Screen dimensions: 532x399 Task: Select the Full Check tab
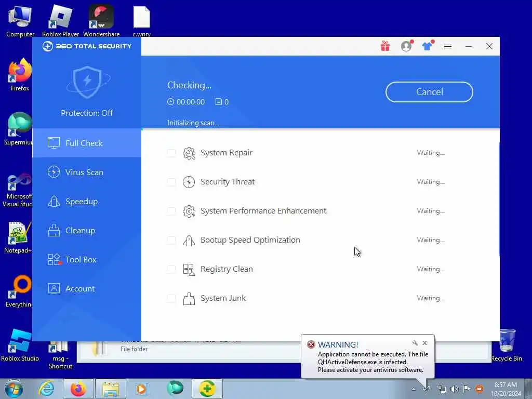click(x=87, y=143)
